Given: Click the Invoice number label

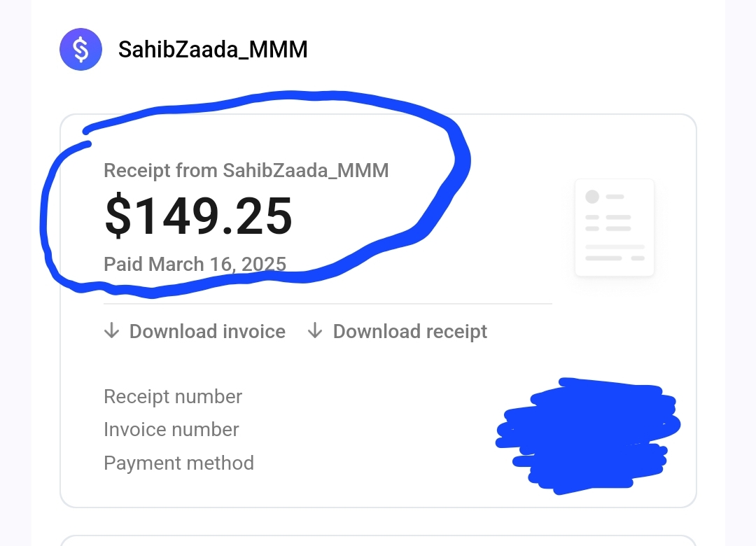Looking at the screenshot, I should click(171, 430).
